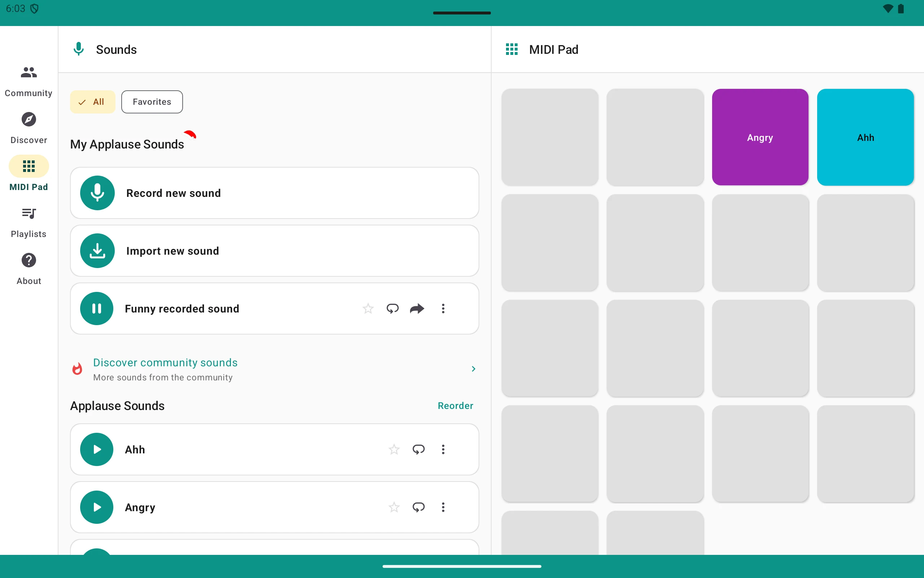The height and width of the screenshot is (578, 924).
Task: Click Record new sound
Action: point(275,193)
